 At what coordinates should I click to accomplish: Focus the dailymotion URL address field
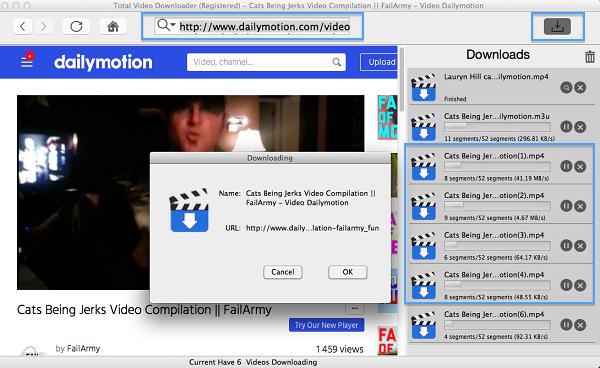pyautogui.click(x=264, y=26)
